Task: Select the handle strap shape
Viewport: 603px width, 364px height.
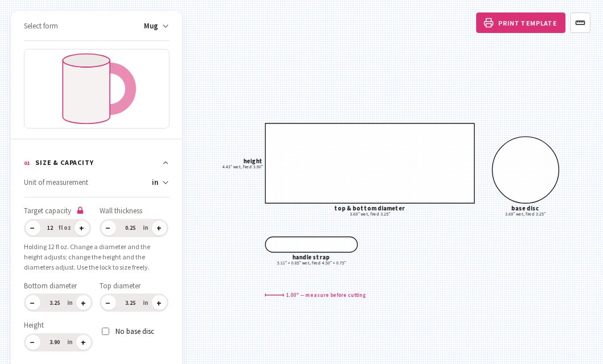Action: pos(311,245)
